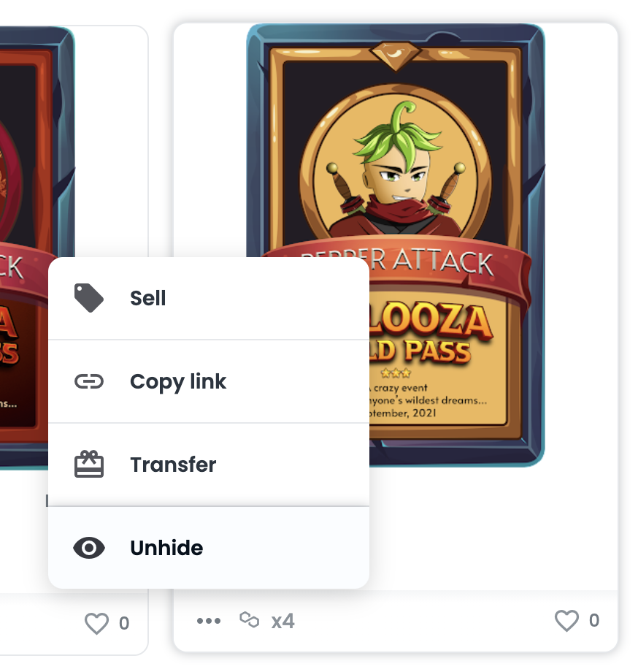
Task: Click the price tag Sell icon
Action: (88, 298)
